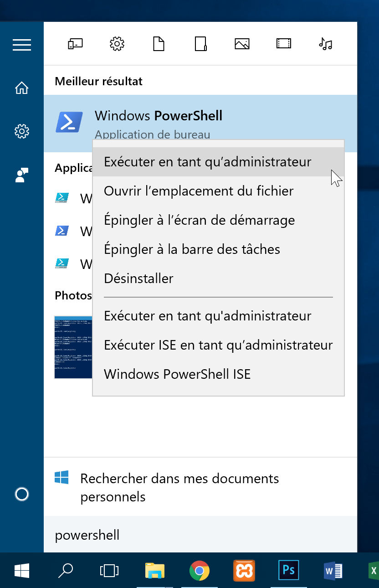Open File Explorer from the taskbar
The width and height of the screenshot is (379, 588).
point(155,570)
